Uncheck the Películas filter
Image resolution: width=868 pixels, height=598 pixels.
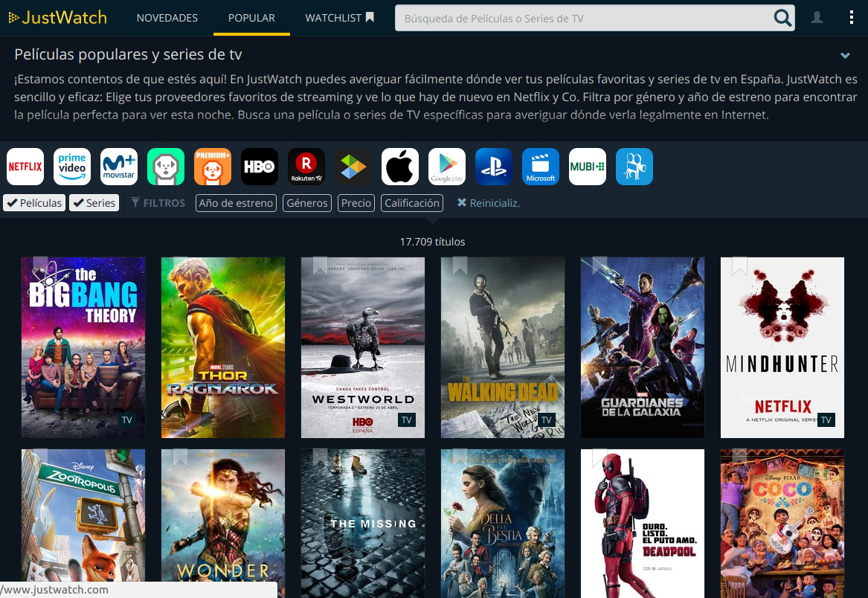click(34, 203)
